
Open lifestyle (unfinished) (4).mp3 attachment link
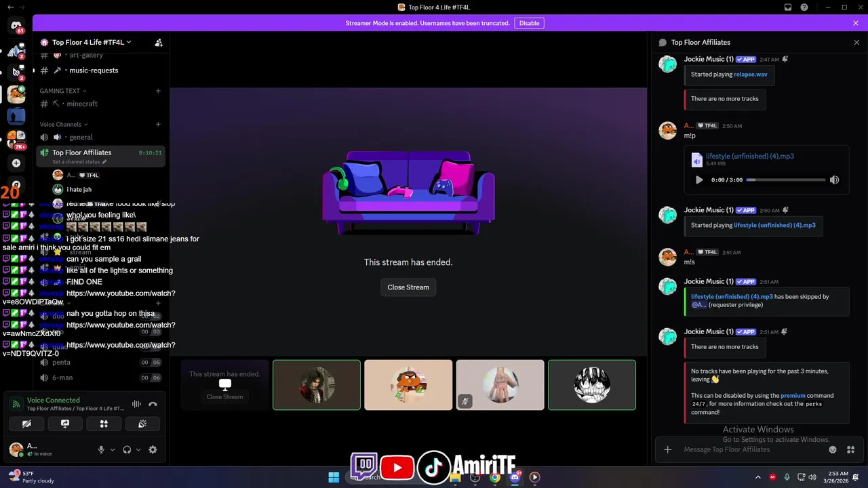[x=750, y=156]
